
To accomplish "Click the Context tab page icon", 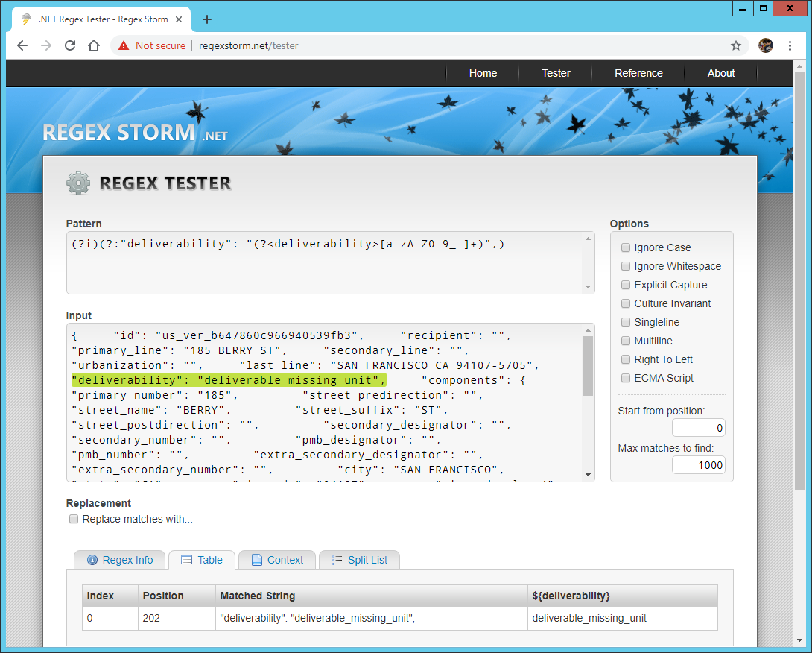I will click(x=256, y=560).
